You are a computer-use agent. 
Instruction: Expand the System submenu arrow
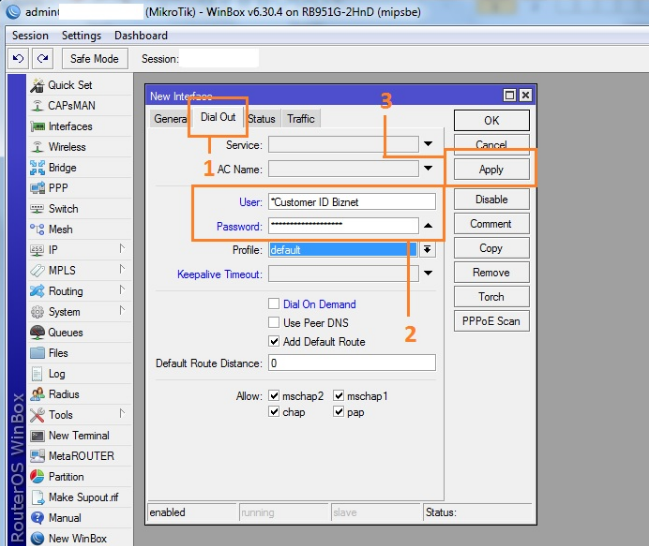[x=122, y=310]
